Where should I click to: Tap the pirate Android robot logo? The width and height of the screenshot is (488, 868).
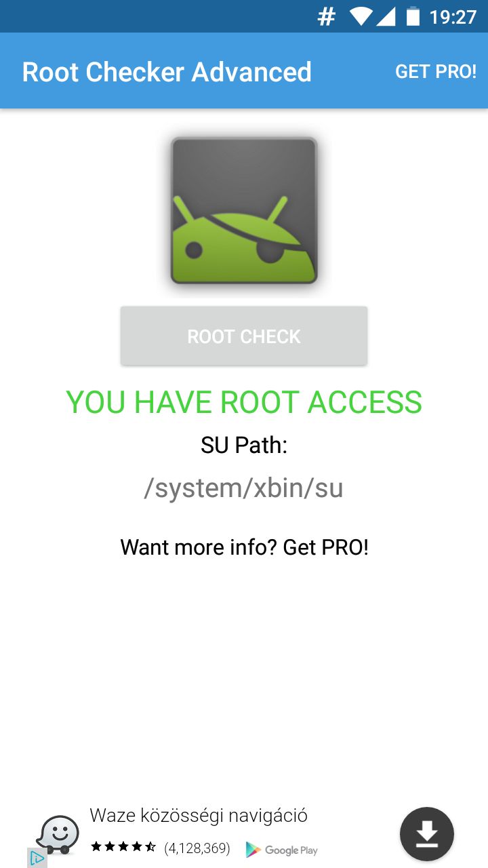(x=244, y=210)
